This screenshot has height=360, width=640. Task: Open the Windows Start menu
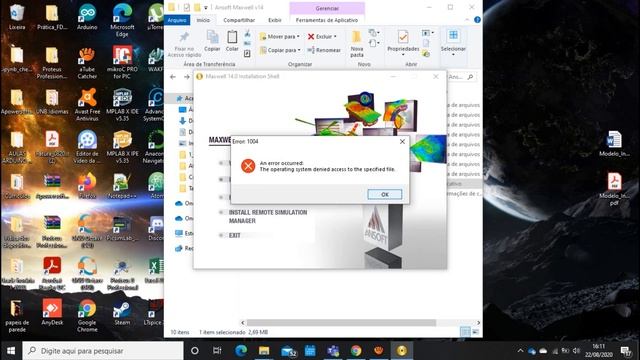point(11,351)
